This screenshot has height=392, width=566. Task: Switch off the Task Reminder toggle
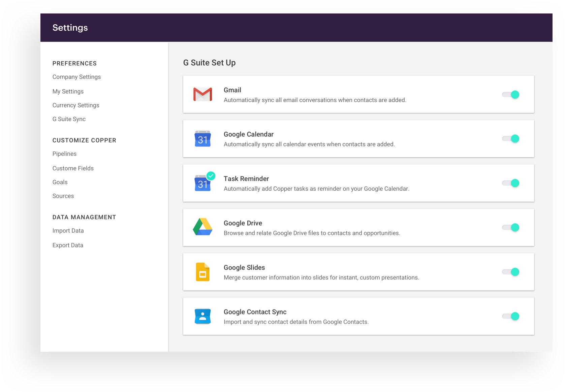(x=511, y=183)
